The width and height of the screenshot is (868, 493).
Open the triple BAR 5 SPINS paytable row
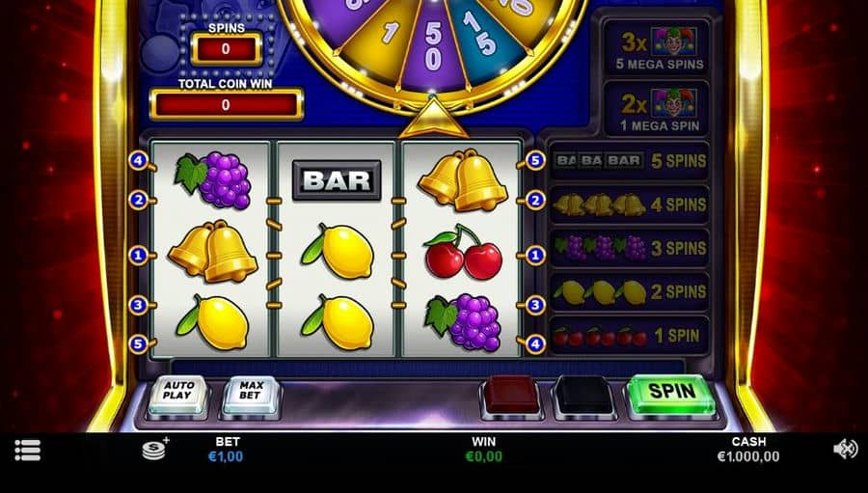630,161
